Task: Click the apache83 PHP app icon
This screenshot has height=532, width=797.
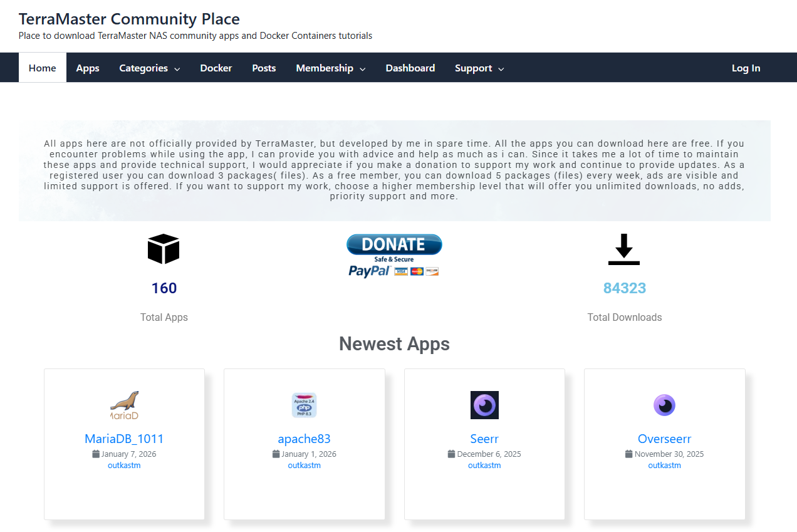Action: click(x=304, y=405)
